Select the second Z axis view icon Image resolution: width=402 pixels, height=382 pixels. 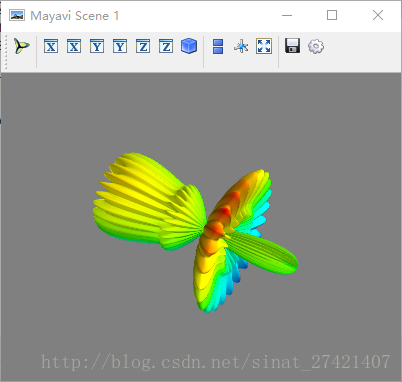pos(166,46)
